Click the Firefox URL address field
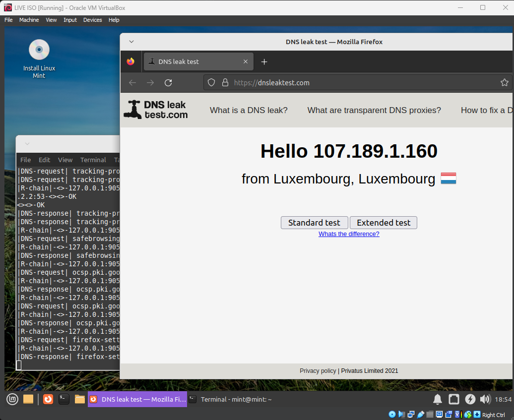 [357, 82]
